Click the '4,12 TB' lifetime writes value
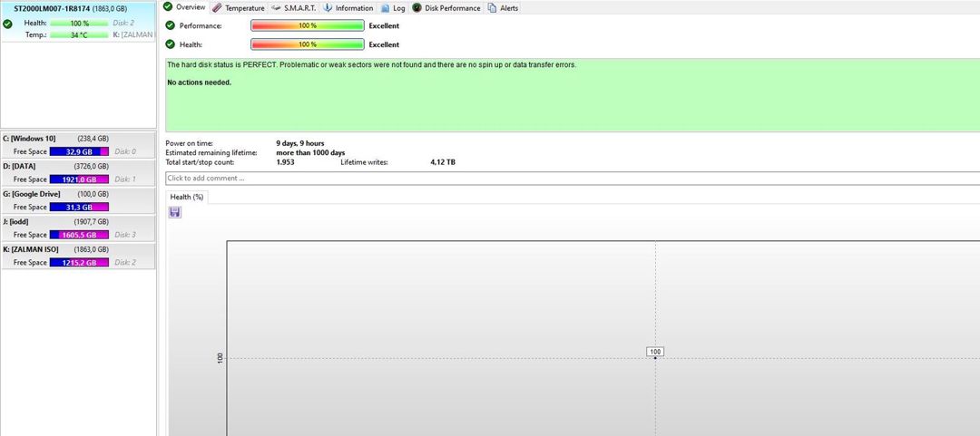This screenshot has height=436, width=980. pos(443,162)
